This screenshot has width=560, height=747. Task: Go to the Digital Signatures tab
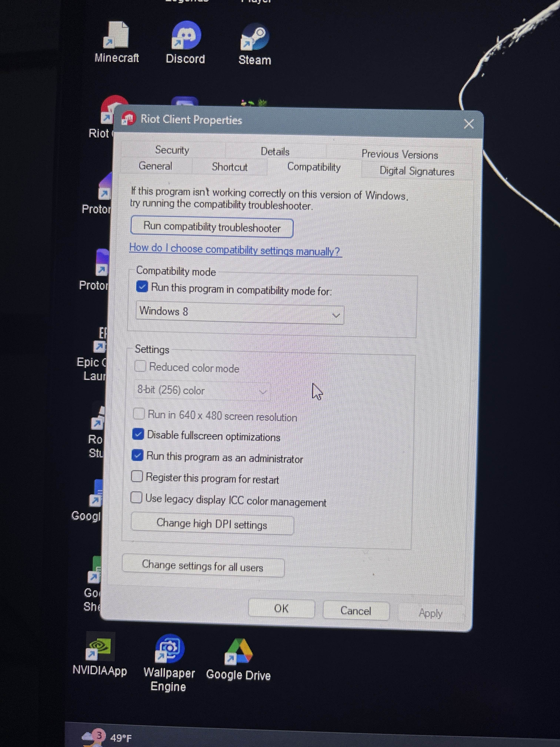(416, 171)
